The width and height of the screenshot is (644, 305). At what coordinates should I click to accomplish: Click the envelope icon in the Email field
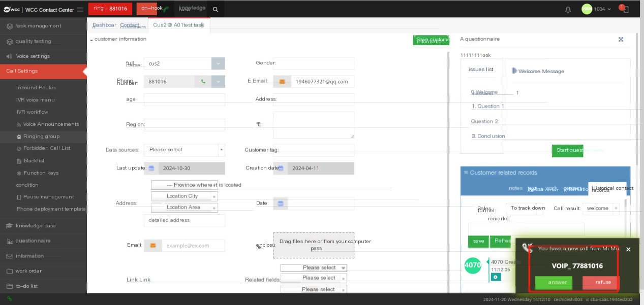point(152,246)
